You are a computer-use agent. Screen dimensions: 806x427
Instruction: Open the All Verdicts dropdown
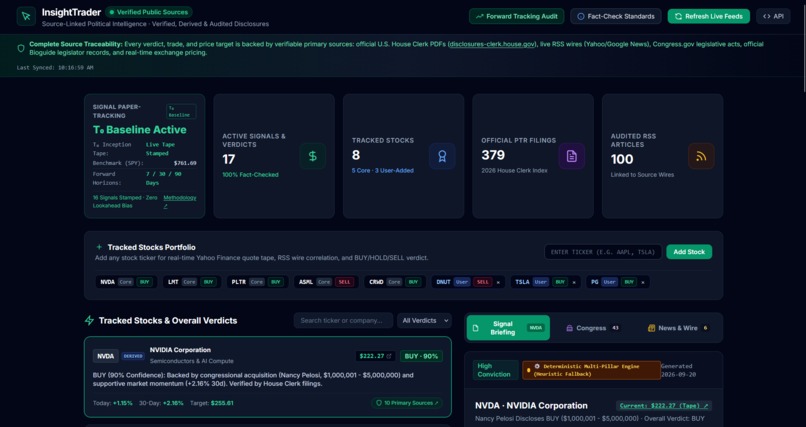tap(424, 321)
